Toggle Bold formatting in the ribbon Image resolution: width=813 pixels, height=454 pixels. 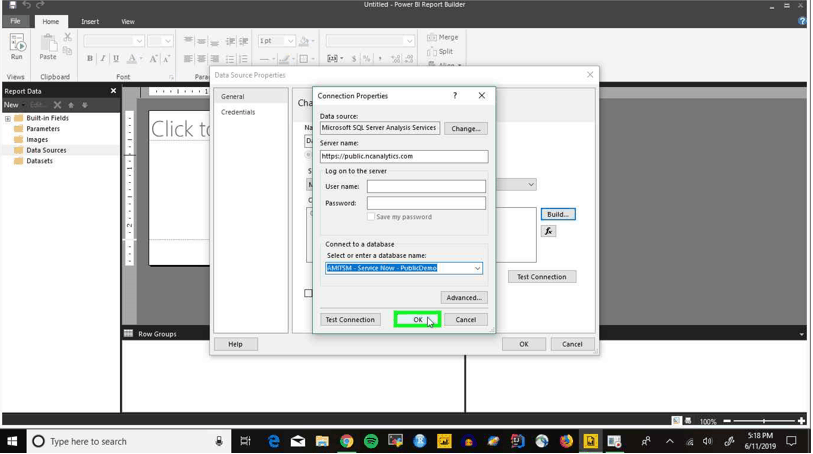tap(90, 59)
